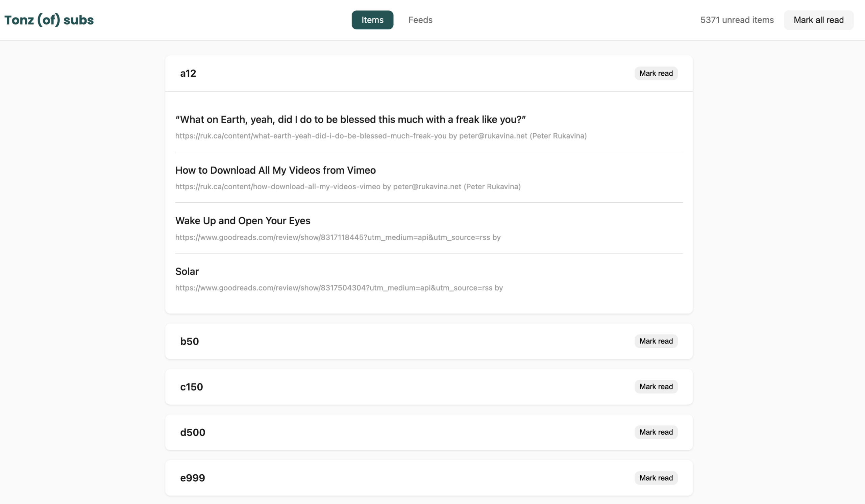The width and height of the screenshot is (865, 504).
Task: Click the 5371 unread items counter
Action: [x=737, y=20]
